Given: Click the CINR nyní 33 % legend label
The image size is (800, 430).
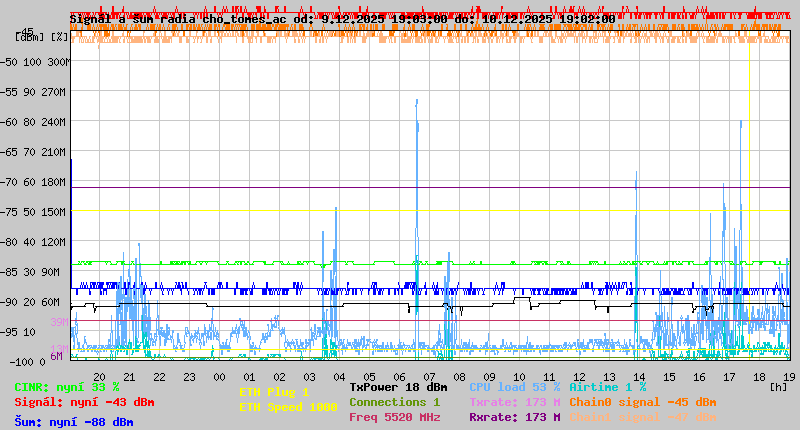Looking at the screenshot, I should click(67, 388).
